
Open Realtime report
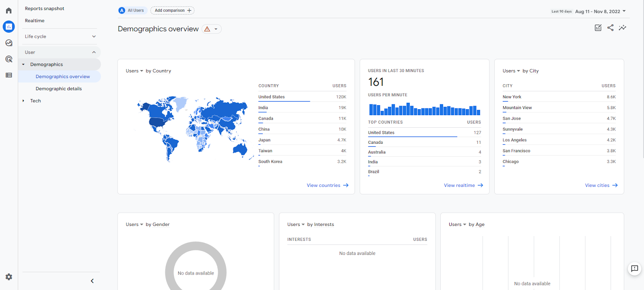pos(35,21)
